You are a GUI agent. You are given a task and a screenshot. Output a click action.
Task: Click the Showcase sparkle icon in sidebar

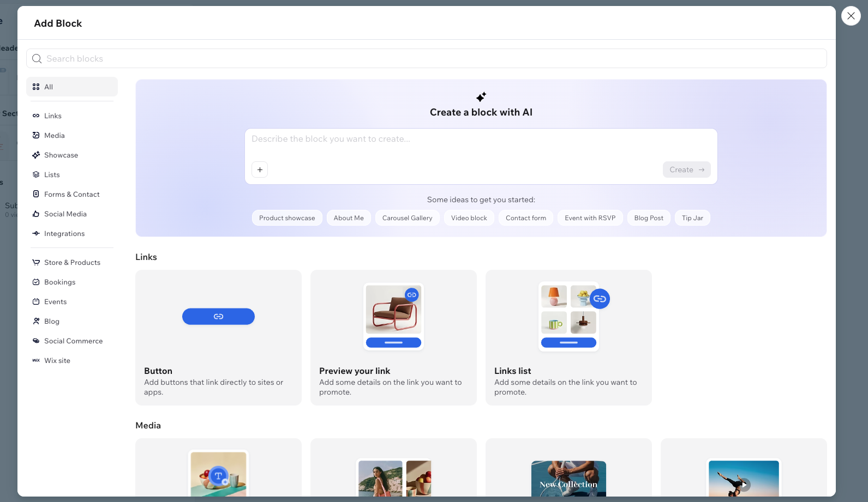(x=36, y=155)
